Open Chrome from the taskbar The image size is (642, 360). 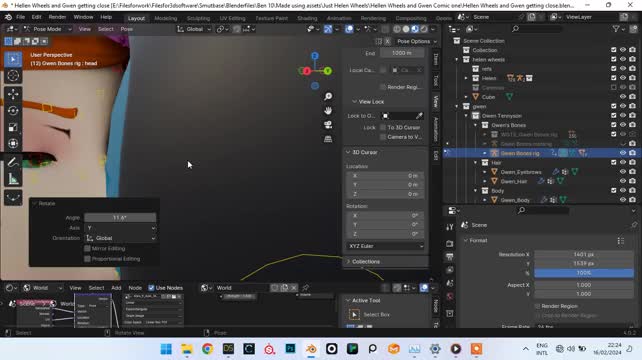[208, 349]
